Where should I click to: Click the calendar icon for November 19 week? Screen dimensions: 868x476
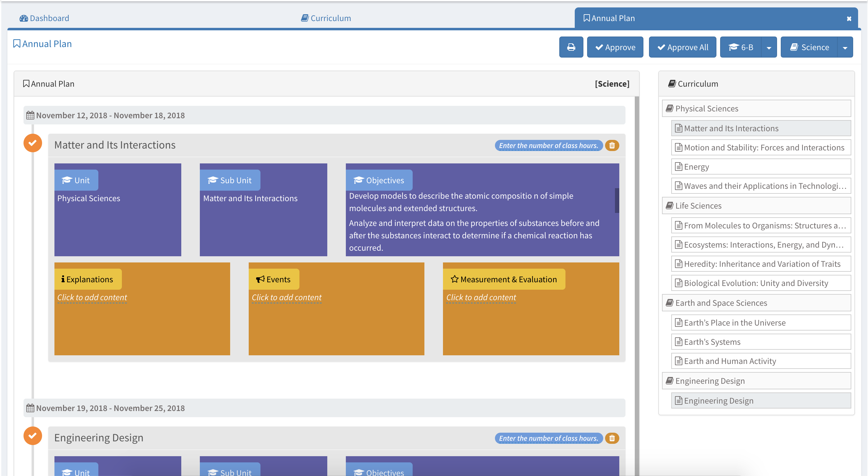[30, 408]
